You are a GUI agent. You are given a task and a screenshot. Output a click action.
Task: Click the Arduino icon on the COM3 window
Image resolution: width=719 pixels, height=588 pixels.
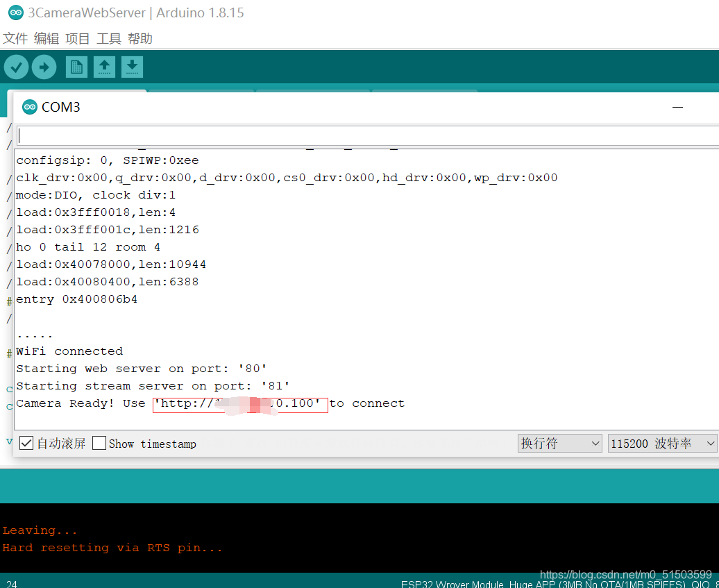tap(29, 107)
